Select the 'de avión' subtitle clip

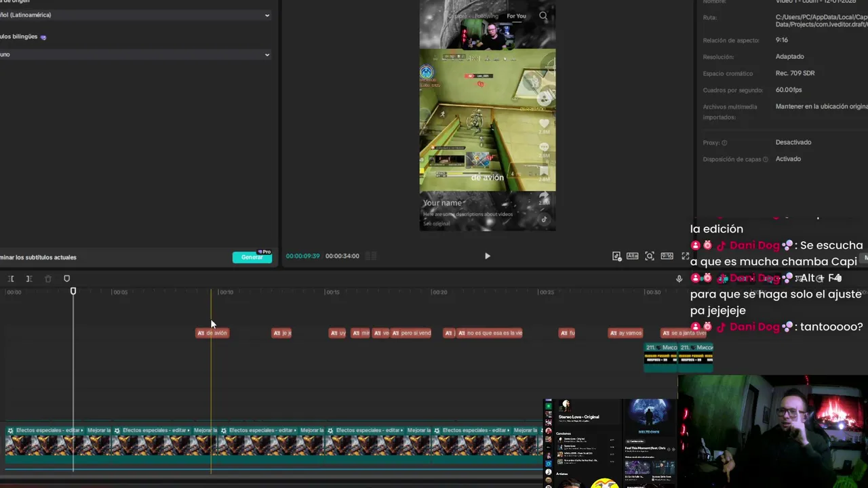[x=212, y=333]
